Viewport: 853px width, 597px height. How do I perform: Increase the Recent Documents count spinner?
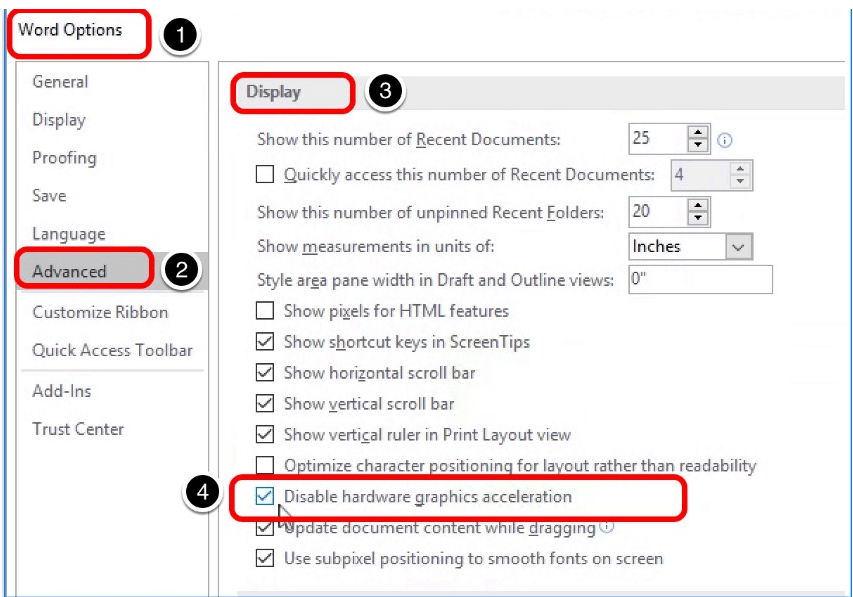pos(698,132)
